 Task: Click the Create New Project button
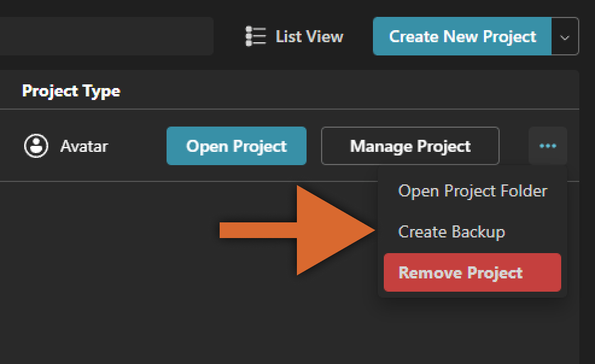click(x=462, y=36)
